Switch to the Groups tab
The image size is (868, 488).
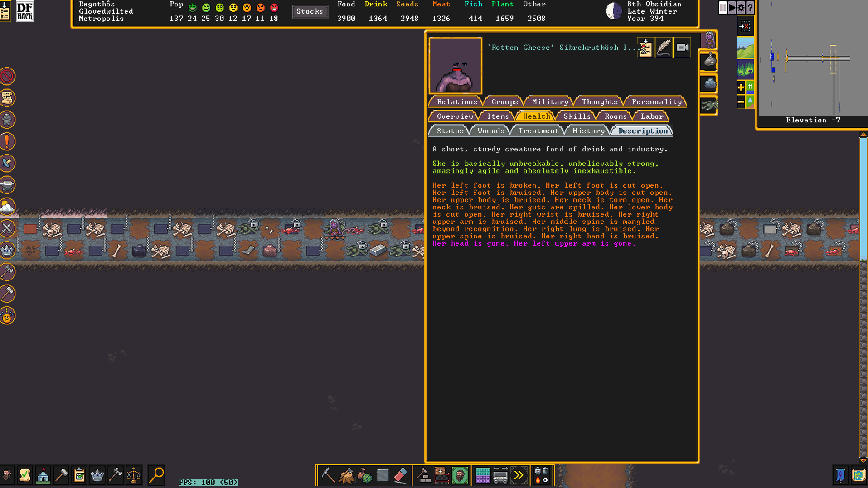click(504, 102)
